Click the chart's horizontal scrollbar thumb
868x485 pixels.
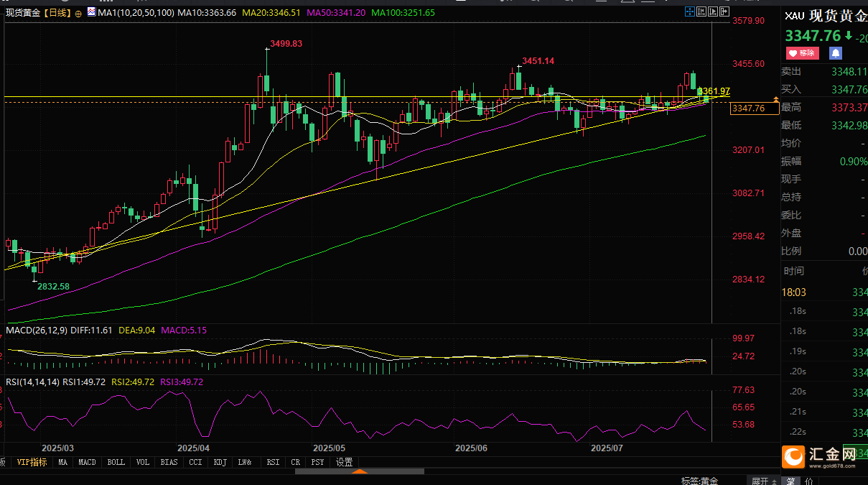point(359,471)
